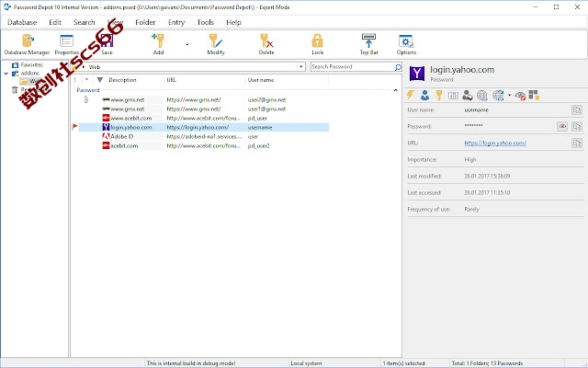Copy the URL to clipboard
This screenshot has width=588, height=368.
coord(577,143)
